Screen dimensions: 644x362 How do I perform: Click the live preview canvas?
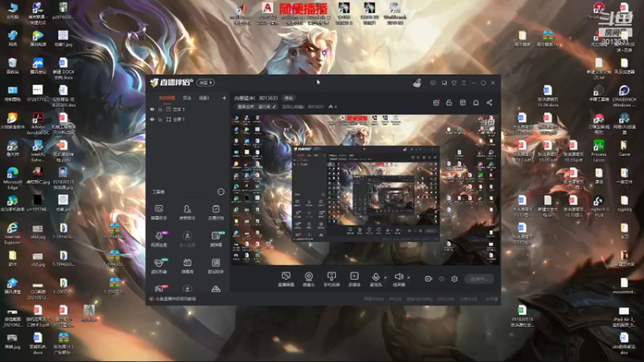click(365, 189)
